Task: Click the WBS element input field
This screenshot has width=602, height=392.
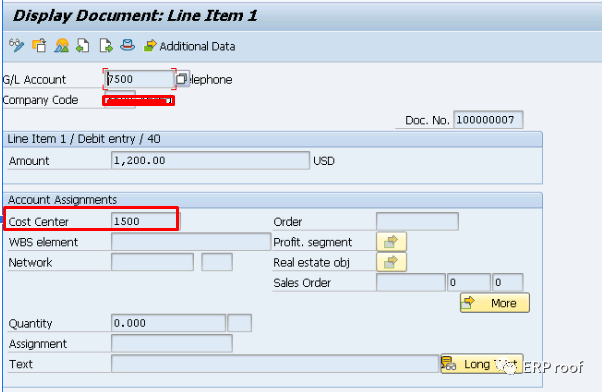Action: click(x=191, y=242)
